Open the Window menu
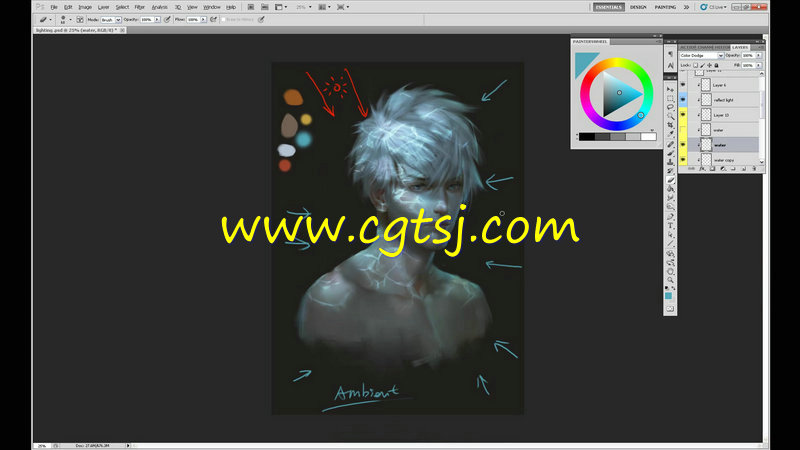 (x=212, y=7)
